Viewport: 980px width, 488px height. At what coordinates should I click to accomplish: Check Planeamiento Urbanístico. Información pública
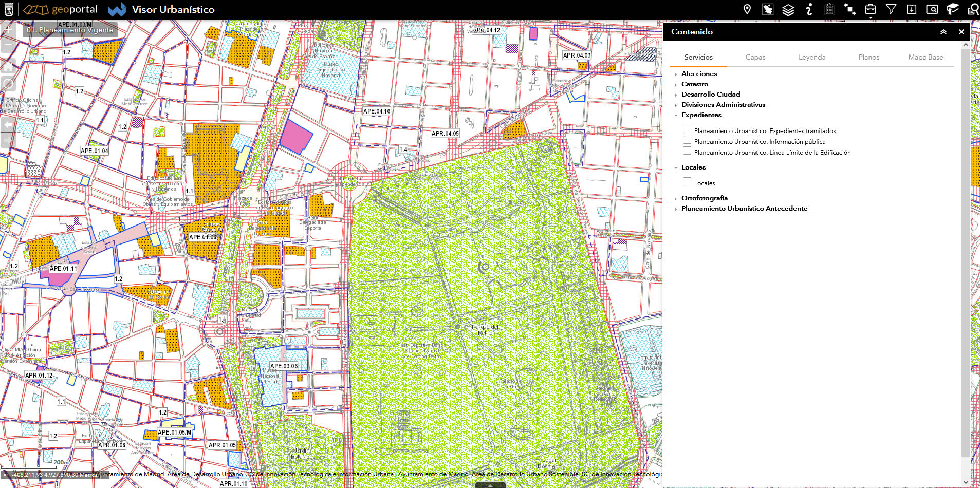687,140
